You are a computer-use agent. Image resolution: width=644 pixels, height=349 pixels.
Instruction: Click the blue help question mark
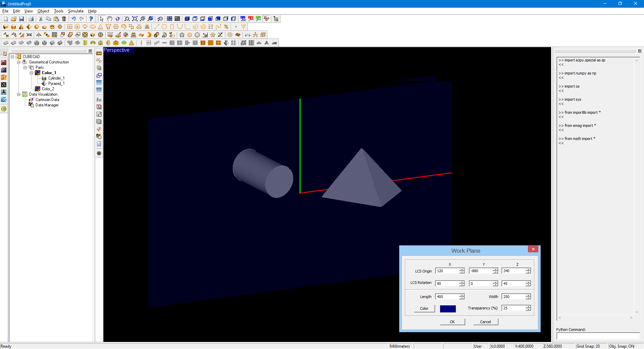(x=91, y=19)
